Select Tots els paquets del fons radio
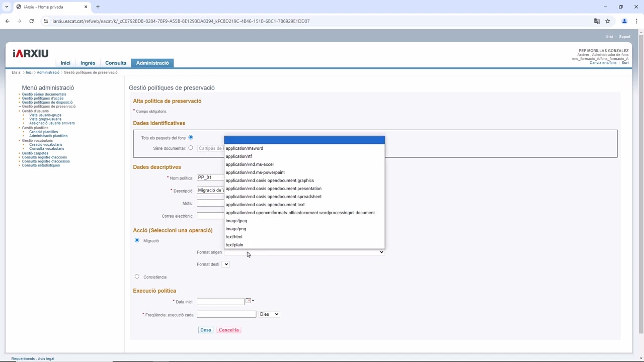This screenshot has height=362, width=644. click(x=191, y=137)
